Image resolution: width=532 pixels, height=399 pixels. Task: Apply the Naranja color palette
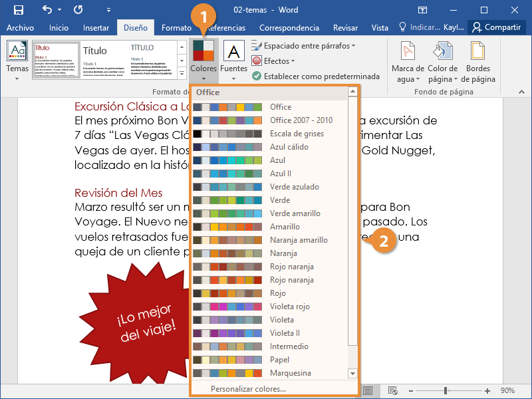[270, 253]
